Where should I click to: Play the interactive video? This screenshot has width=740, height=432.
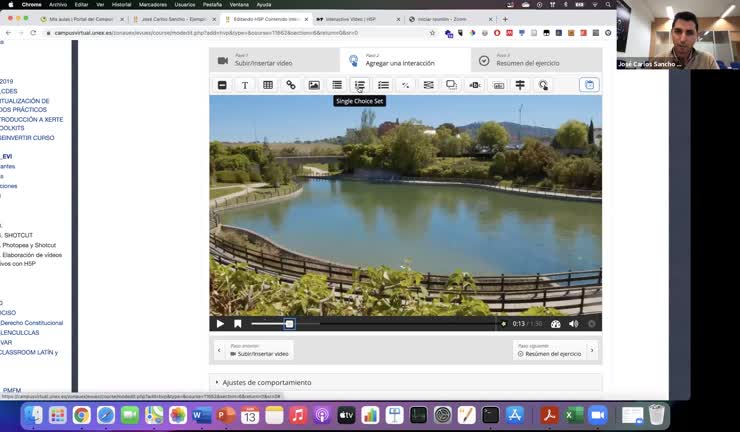[220, 324]
